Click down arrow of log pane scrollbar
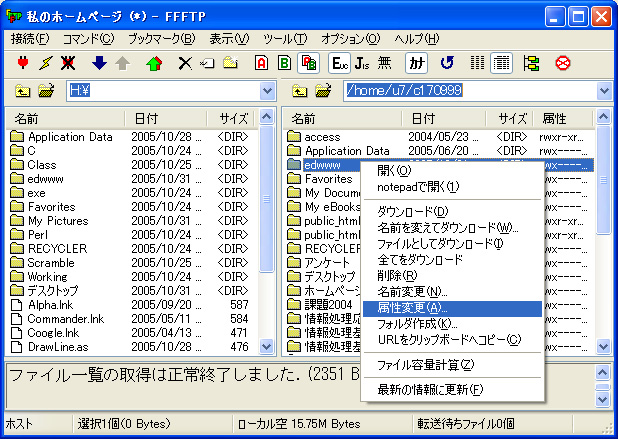Image resolution: width=618 pixels, height=439 pixels. 603,400
